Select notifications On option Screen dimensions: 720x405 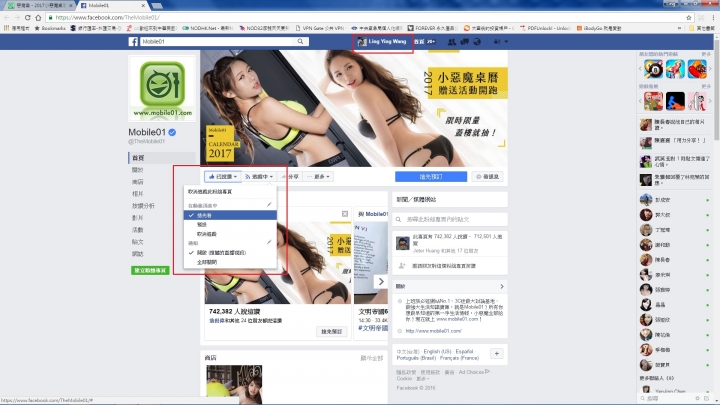pyautogui.click(x=230, y=253)
